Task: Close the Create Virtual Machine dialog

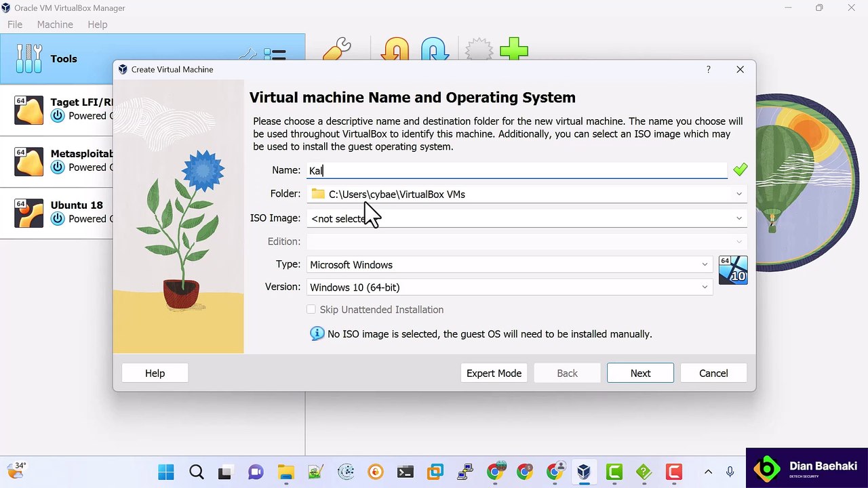Action: pyautogui.click(x=741, y=69)
